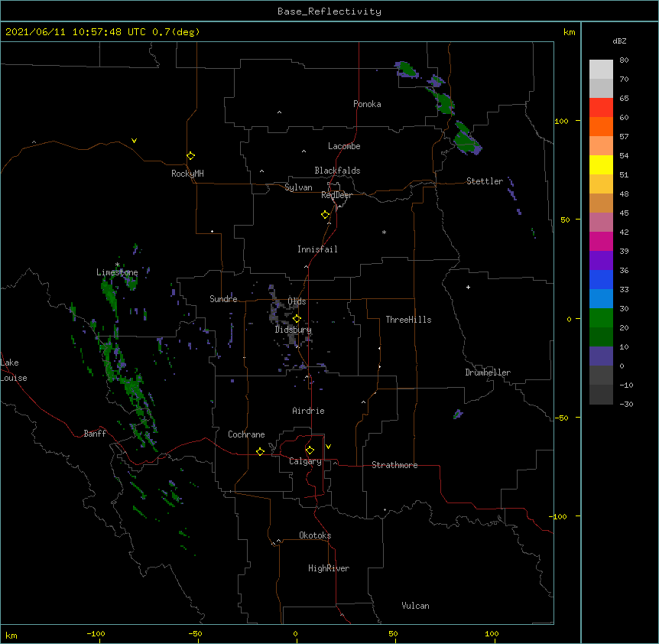
Task: Click the Olds label
Action: pos(297,301)
